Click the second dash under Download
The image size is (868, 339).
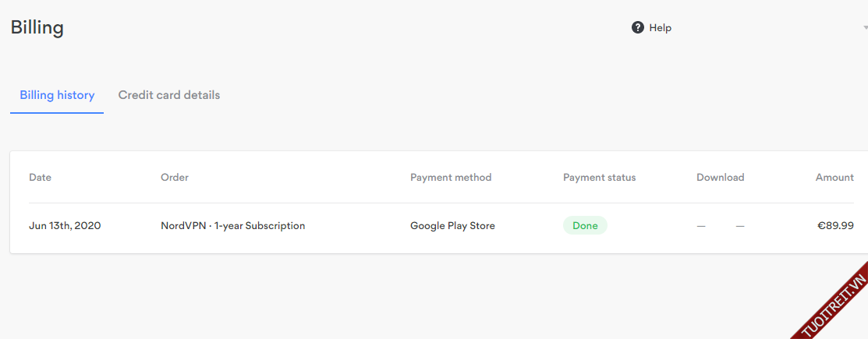point(740,226)
